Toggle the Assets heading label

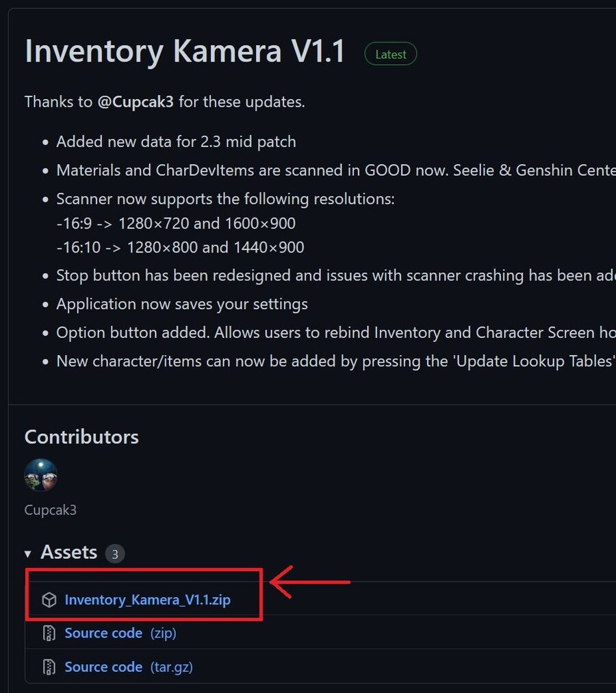point(69,552)
